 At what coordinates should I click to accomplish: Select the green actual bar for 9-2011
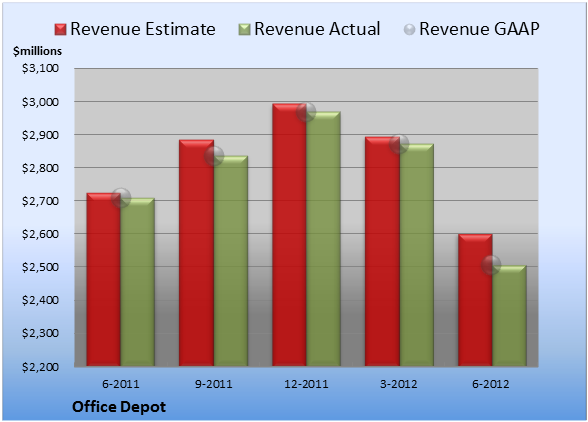point(231,261)
